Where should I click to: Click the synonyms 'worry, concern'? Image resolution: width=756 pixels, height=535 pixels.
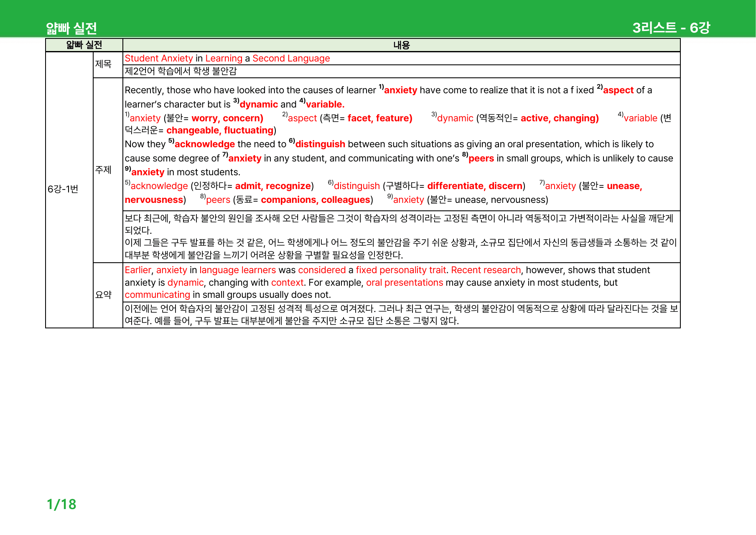(226, 118)
